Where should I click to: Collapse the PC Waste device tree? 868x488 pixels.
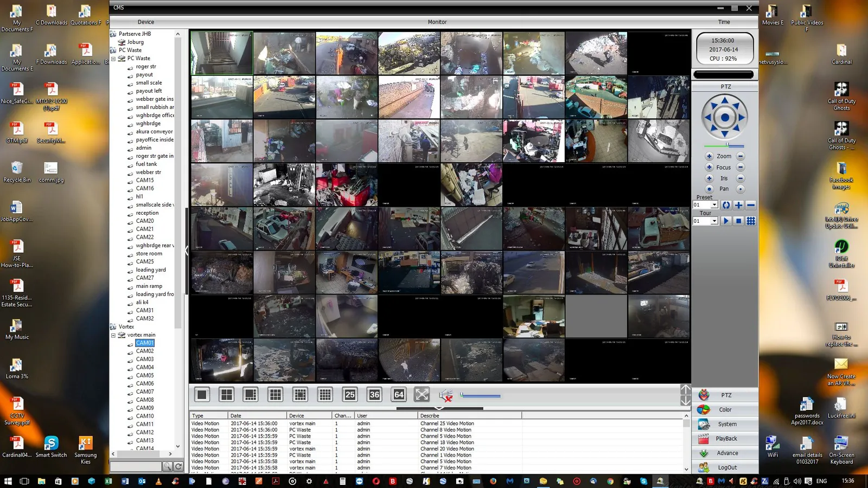[x=113, y=59]
